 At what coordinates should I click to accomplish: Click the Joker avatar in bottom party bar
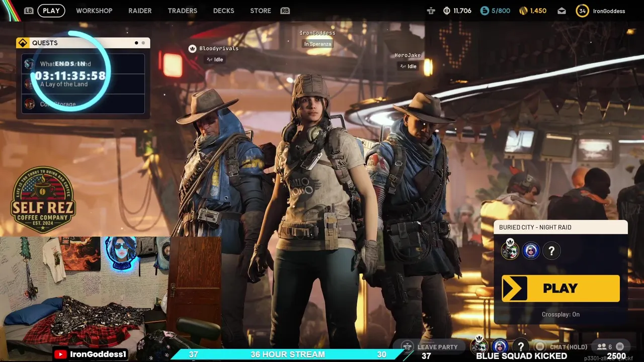coord(479,346)
